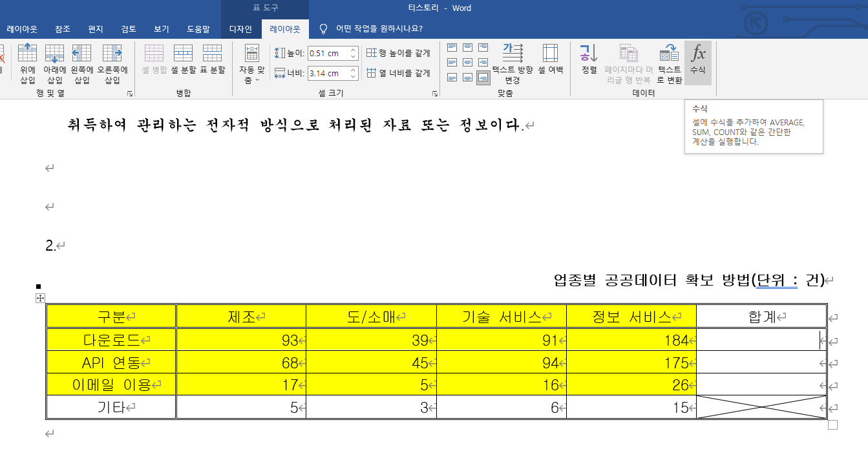Click the cell containing 184
868x451 pixels.
pyautogui.click(x=631, y=340)
